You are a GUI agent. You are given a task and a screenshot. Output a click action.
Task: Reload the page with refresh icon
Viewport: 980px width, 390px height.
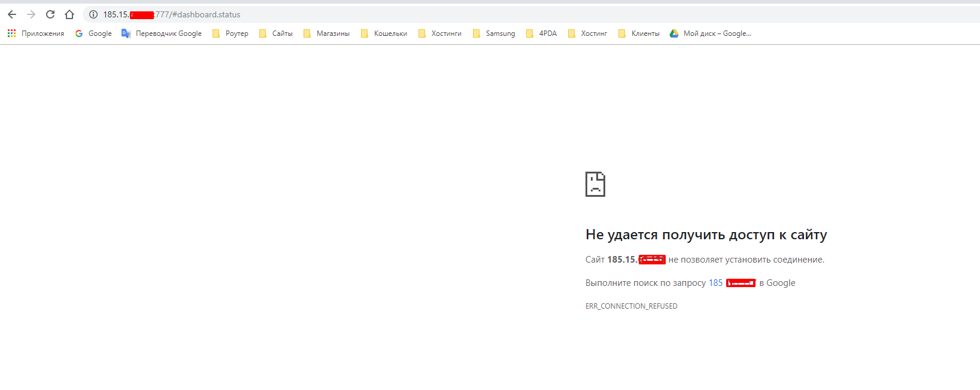pyautogui.click(x=50, y=14)
